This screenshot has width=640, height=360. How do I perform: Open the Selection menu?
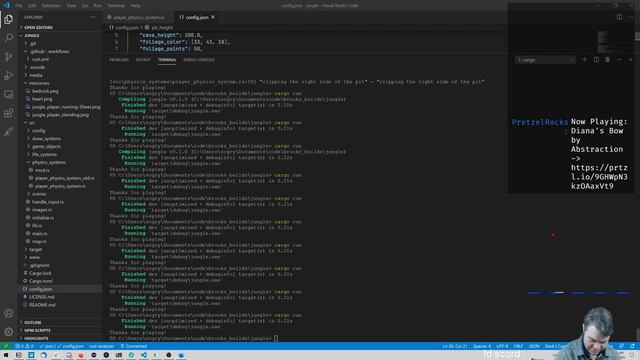51,6
